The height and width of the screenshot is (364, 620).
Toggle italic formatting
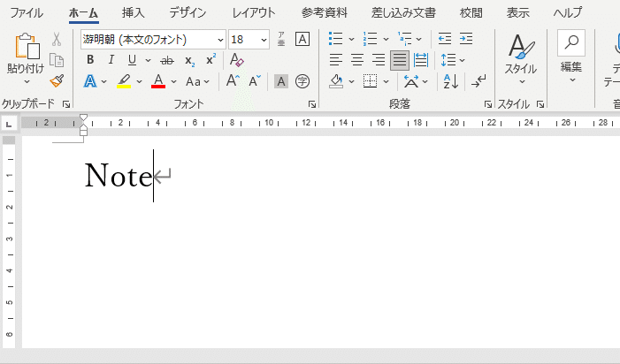click(111, 60)
